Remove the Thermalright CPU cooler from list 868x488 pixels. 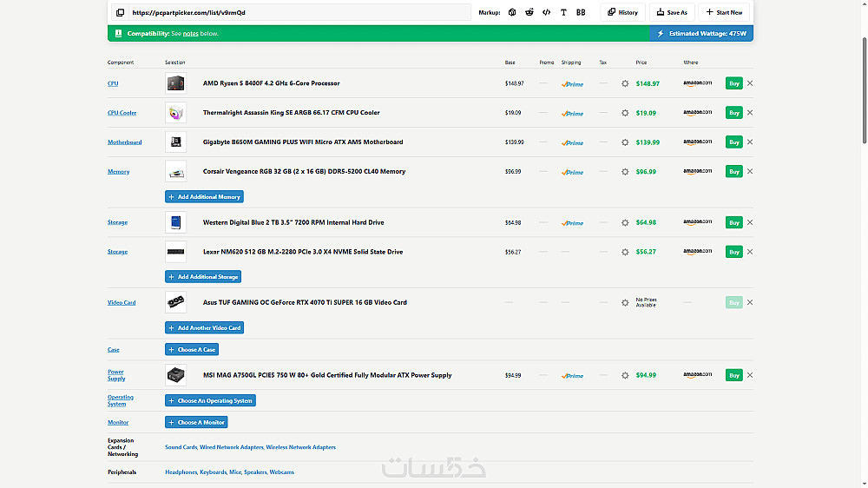point(750,112)
